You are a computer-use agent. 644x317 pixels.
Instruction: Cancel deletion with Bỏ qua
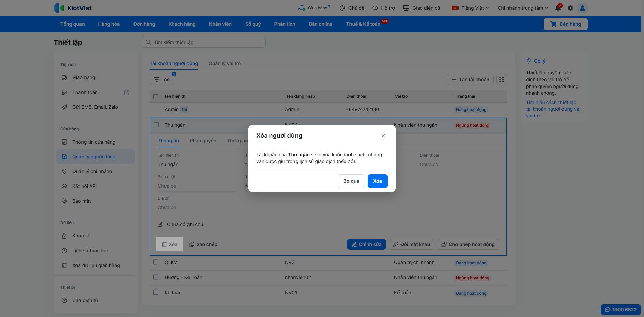click(x=351, y=181)
